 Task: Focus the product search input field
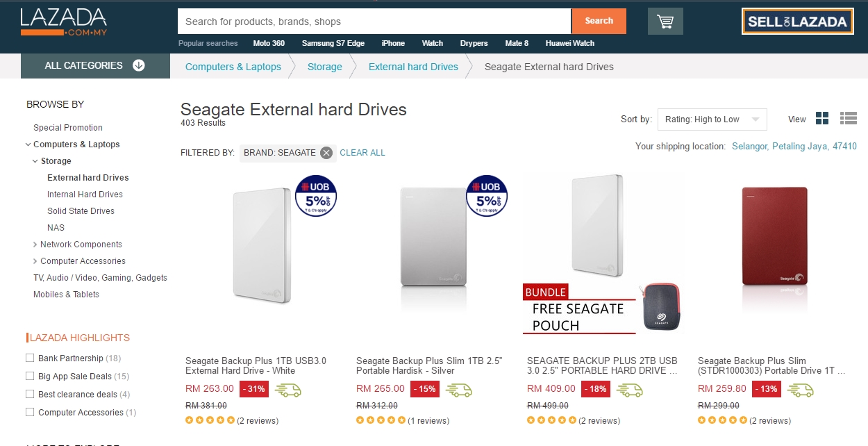click(375, 22)
